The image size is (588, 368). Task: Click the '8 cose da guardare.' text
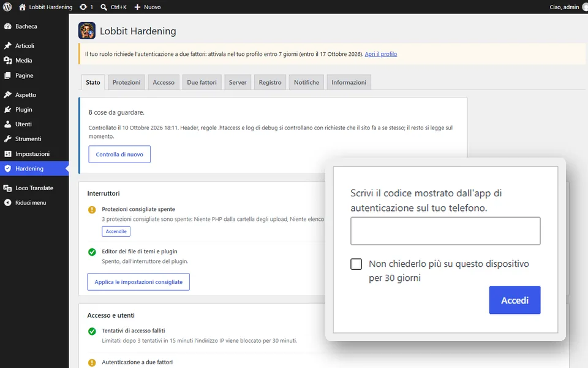tap(116, 112)
